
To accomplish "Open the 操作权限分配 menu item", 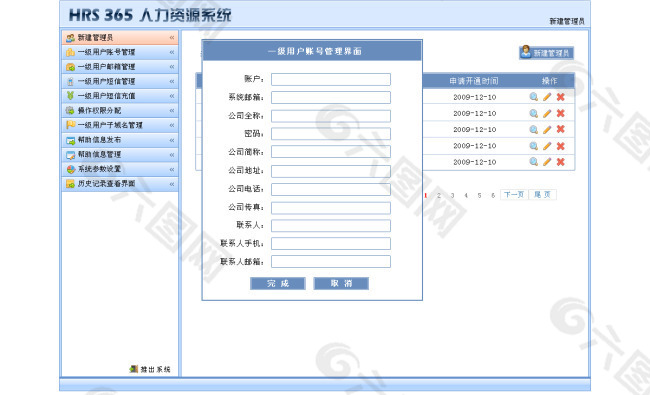I will [x=120, y=110].
